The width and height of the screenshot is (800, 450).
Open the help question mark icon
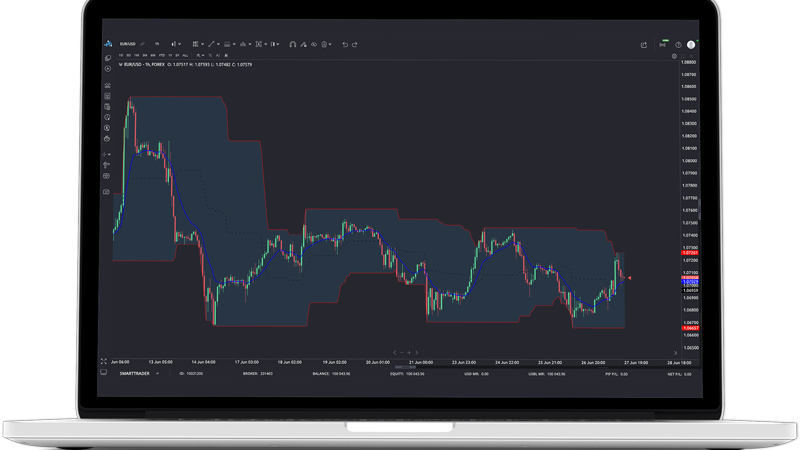click(678, 44)
